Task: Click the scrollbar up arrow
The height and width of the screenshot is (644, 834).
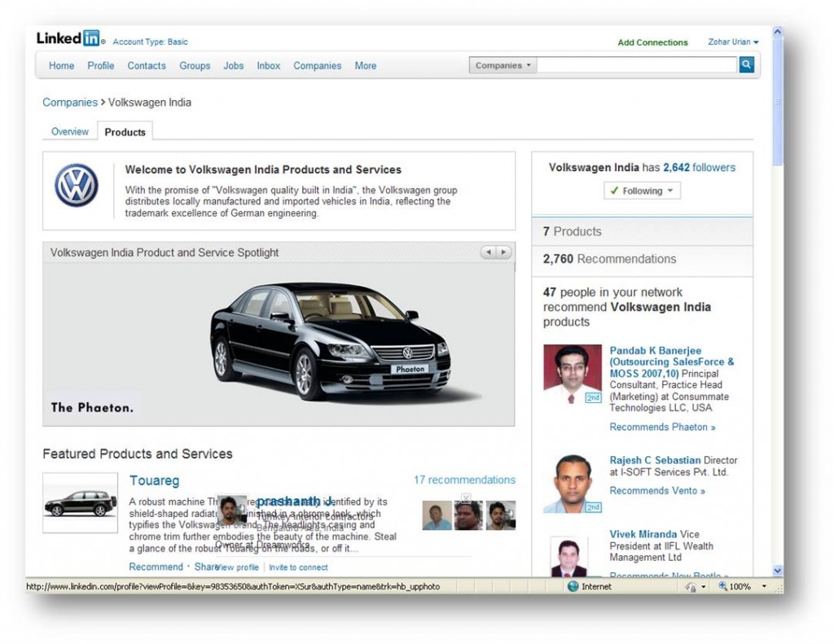Action: tap(777, 32)
